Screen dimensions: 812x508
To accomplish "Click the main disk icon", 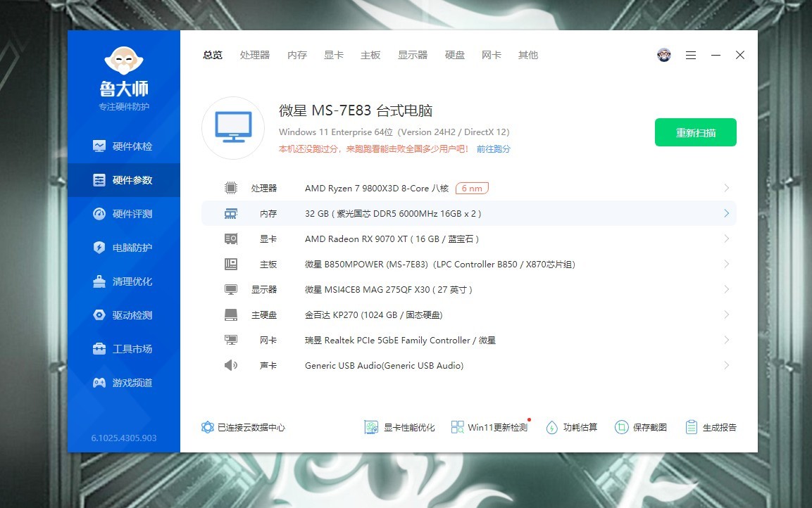I will coord(231,315).
